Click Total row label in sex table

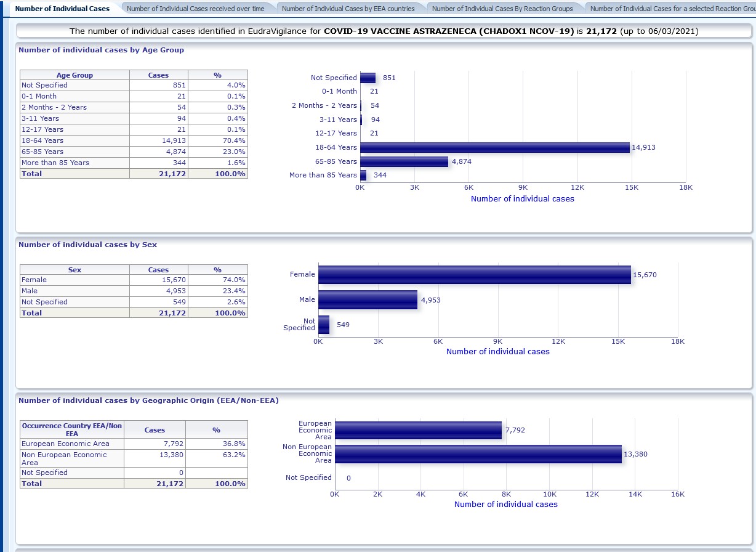pyautogui.click(x=74, y=313)
